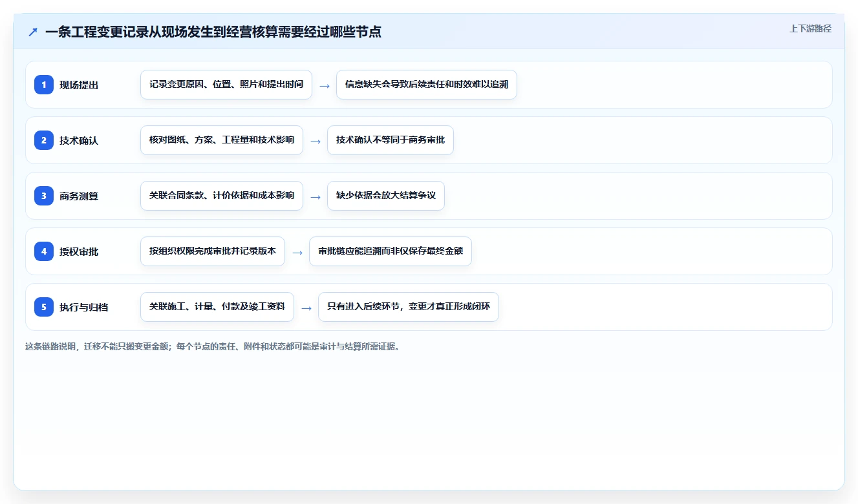Select the chip 关联施工、计量、付款及竣工资料
Screen dimensions: 858x504
(x=217, y=307)
